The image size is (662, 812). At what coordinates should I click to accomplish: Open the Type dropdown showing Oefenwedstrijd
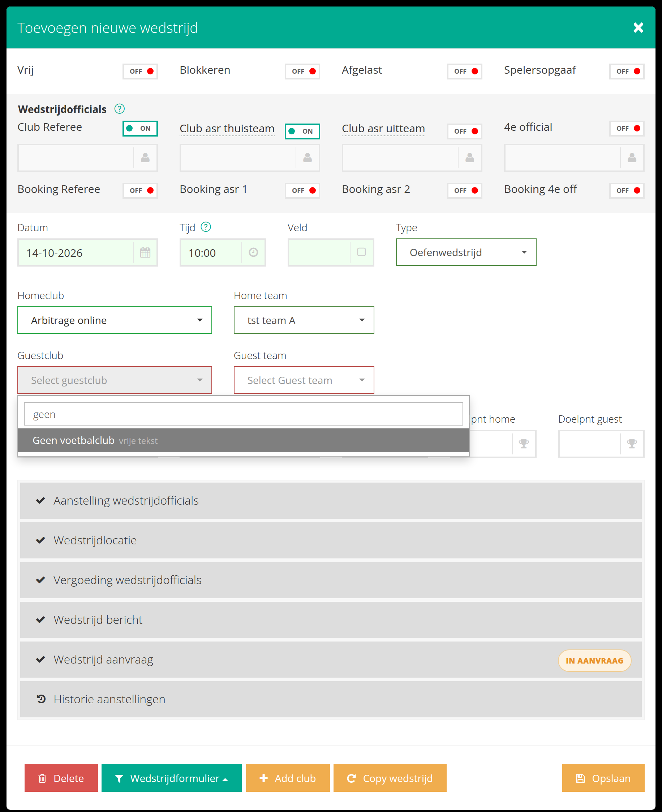pyautogui.click(x=466, y=252)
